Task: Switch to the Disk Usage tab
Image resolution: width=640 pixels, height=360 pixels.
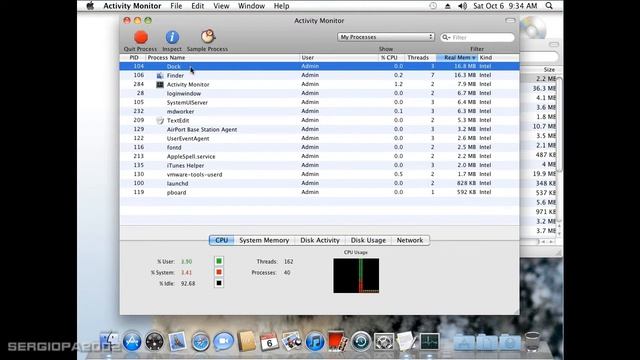Action: click(x=368, y=240)
